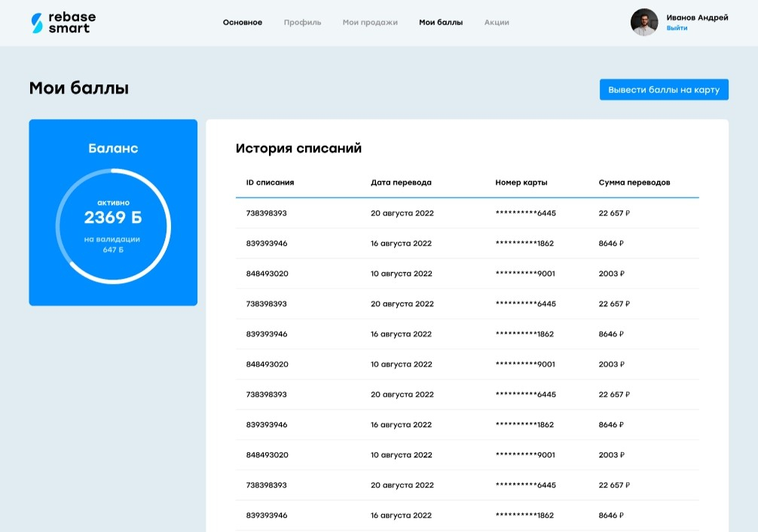
Task: Click the Иванов Андрей user name
Action: click(697, 17)
